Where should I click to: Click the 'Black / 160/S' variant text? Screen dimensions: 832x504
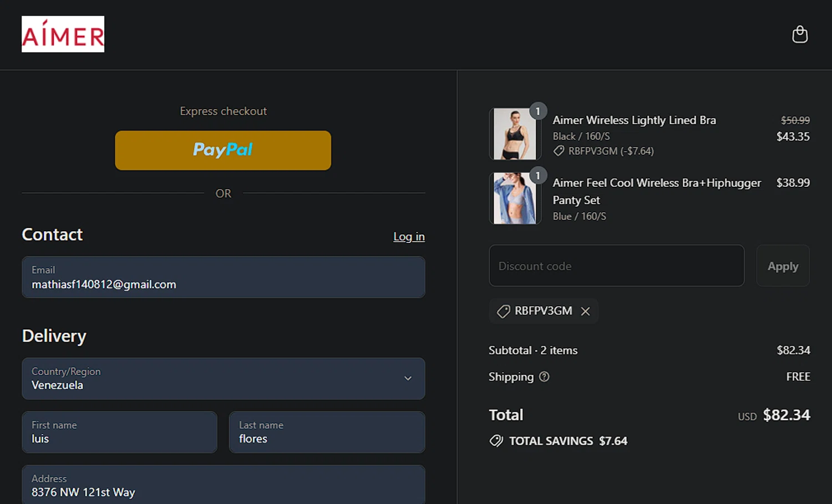point(581,136)
